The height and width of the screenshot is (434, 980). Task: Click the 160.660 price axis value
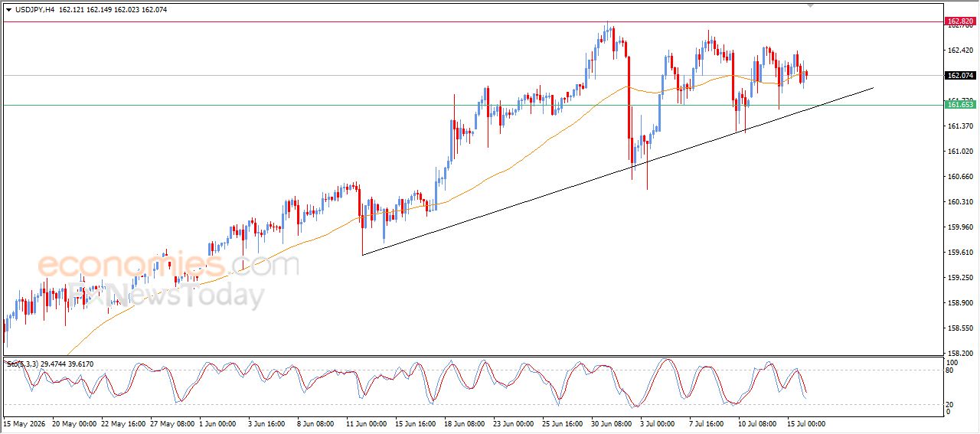point(960,177)
